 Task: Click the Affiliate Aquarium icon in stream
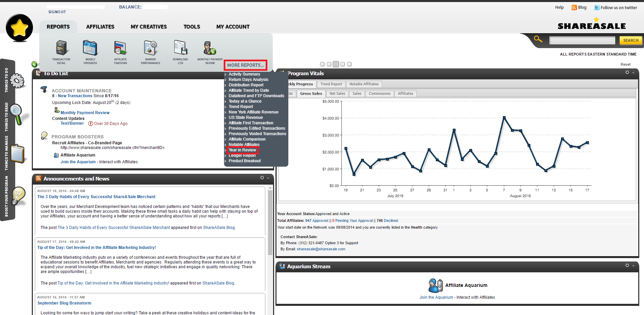coord(435,286)
